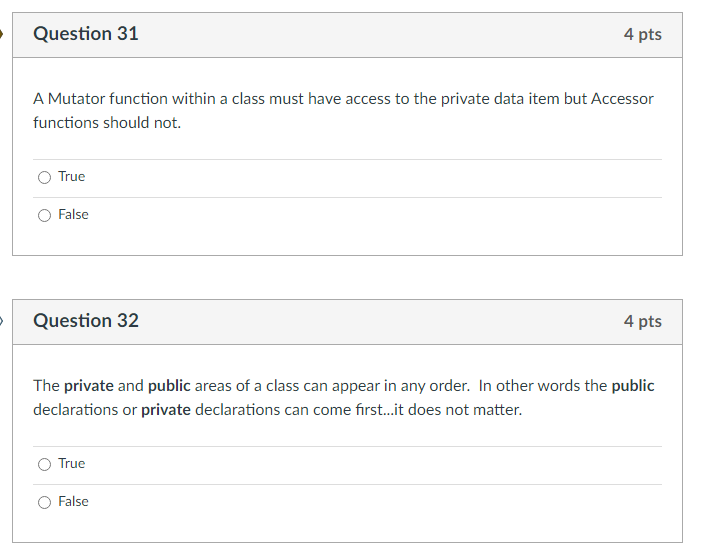Image resolution: width=706 pixels, height=556 pixels.
Task: Click the 4 pts label of Question 31
Action: (643, 35)
